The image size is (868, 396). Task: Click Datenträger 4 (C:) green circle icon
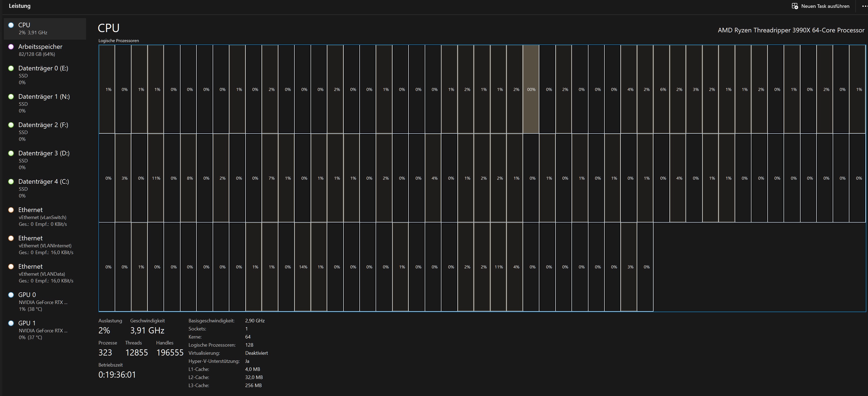[11, 182]
